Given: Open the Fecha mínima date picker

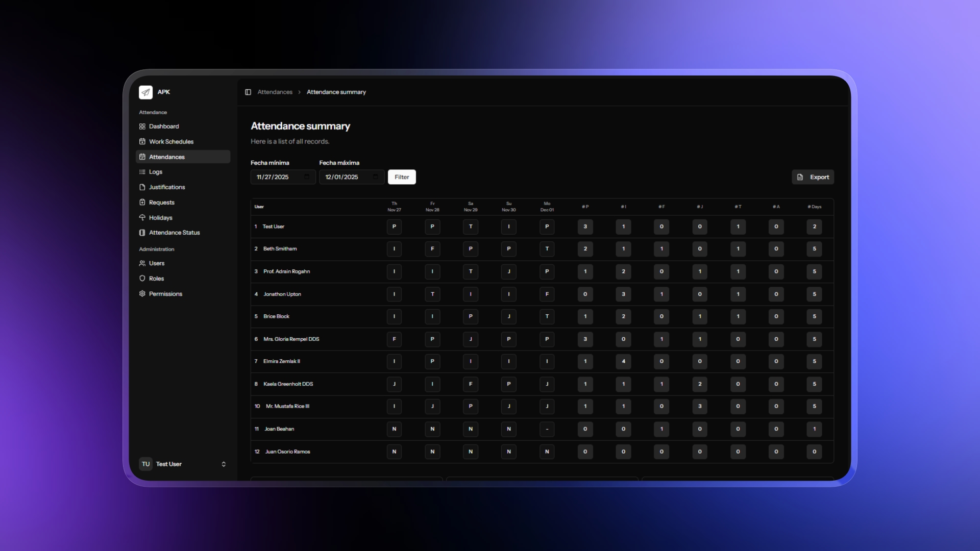Looking at the screenshot, I should coord(307,177).
